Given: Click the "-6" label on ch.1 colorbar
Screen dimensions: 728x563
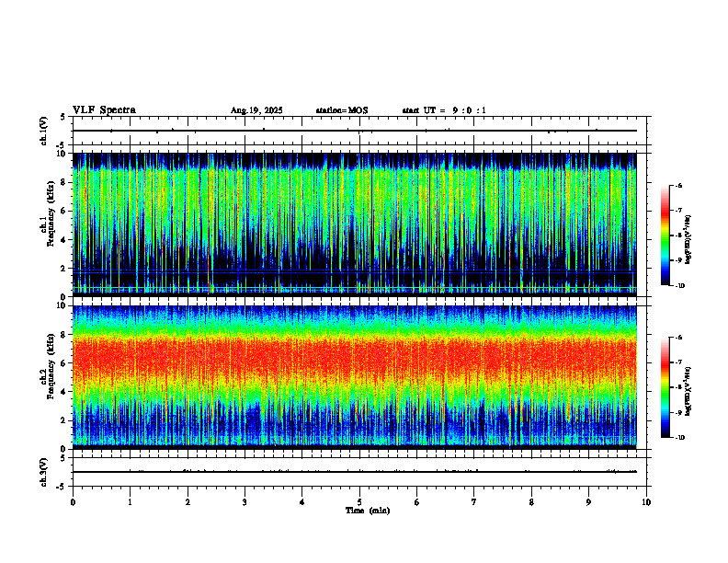Looking at the screenshot, I should point(678,185).
